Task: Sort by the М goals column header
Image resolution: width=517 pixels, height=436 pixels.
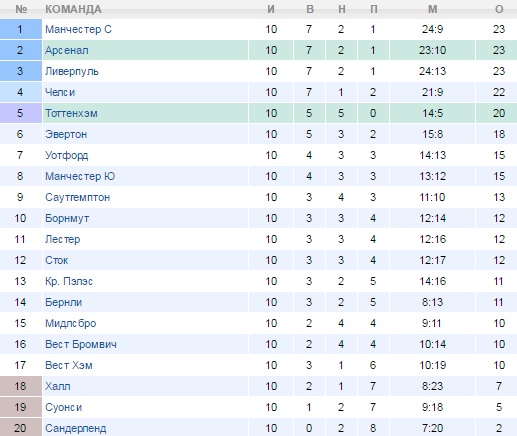Action: [432, 9]
